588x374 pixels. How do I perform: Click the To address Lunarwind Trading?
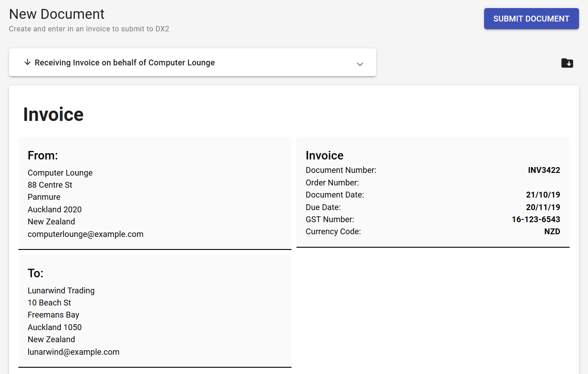(x=61, y=290)
